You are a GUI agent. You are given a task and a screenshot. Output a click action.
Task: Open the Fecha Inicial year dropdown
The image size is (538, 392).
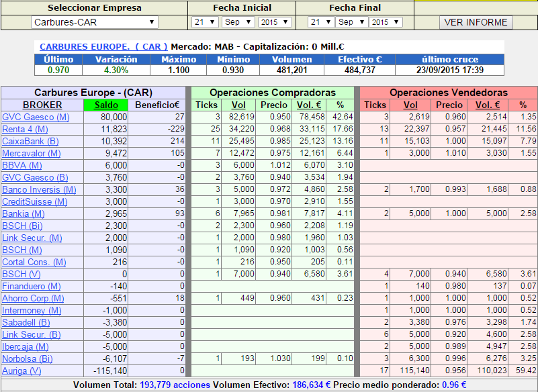[x=275, y=22]
